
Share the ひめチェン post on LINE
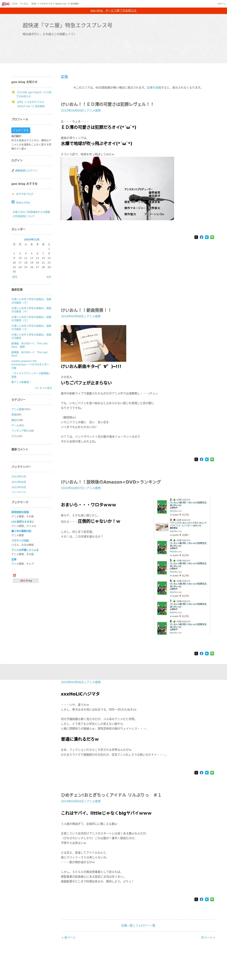(x=212, y=899)
